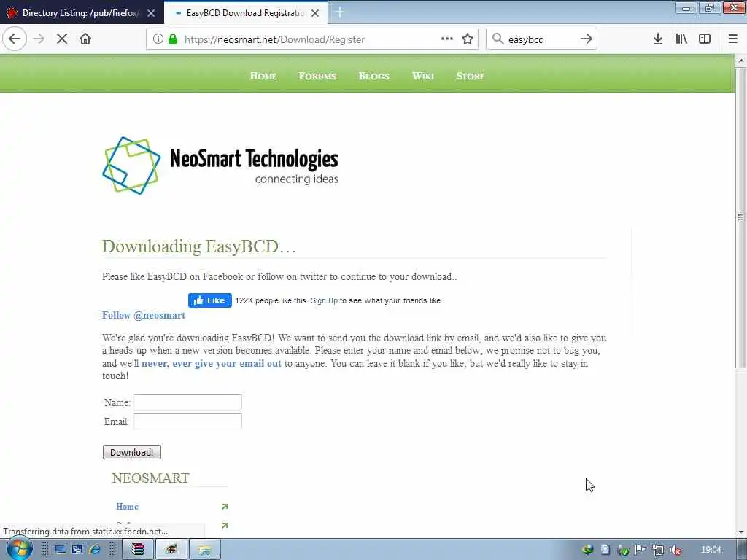Click the green secure connection padlock
747x560 pixels.
tap(173, 39)
